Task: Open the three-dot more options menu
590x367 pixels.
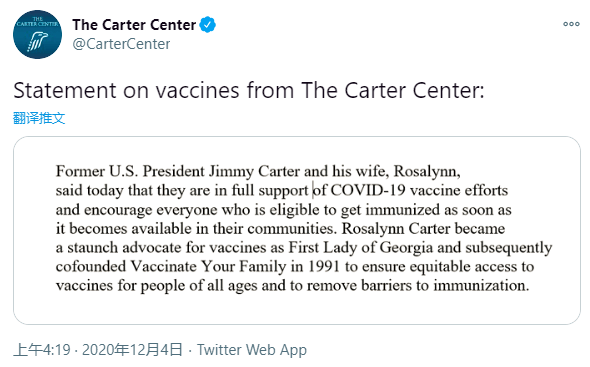Action: tap(571, 24)
